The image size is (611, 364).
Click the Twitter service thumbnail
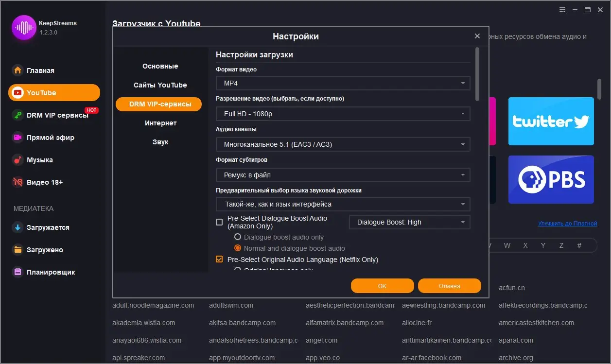(551, 121)
